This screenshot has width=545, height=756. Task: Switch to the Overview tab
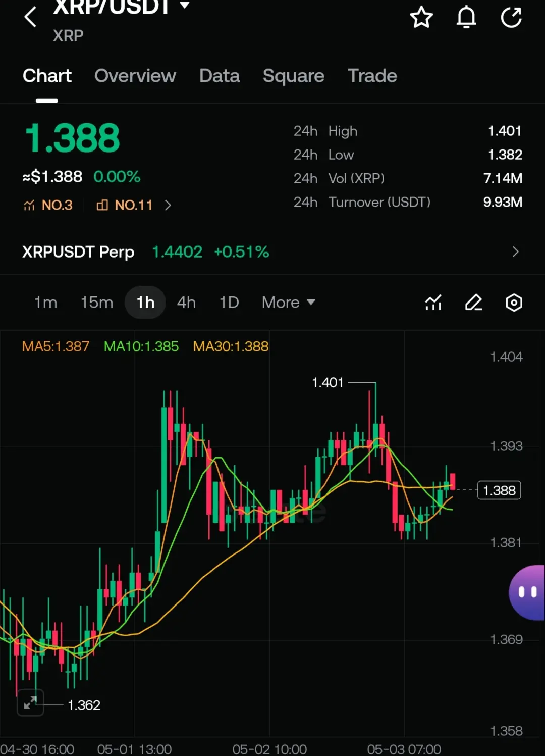[135, 76]
